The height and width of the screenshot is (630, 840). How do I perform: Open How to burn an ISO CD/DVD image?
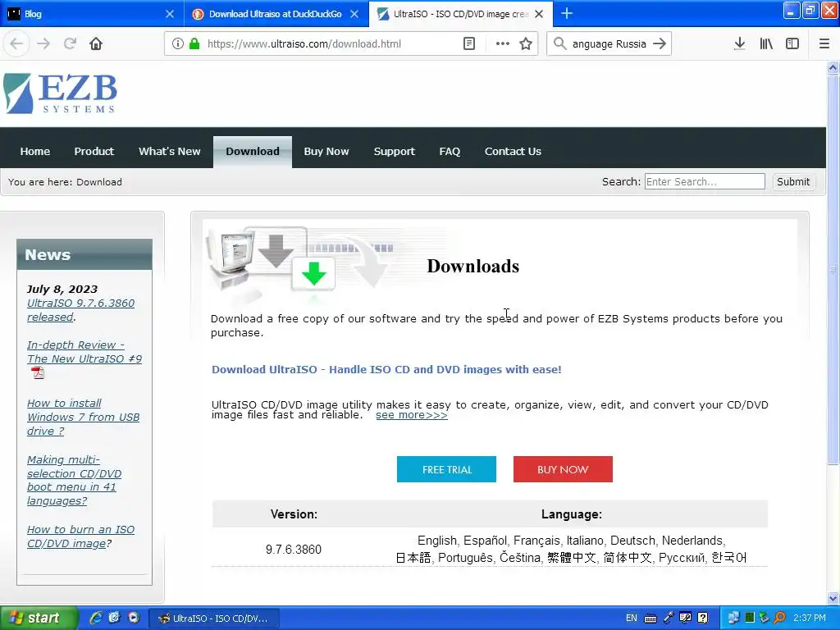coord(80,536)
